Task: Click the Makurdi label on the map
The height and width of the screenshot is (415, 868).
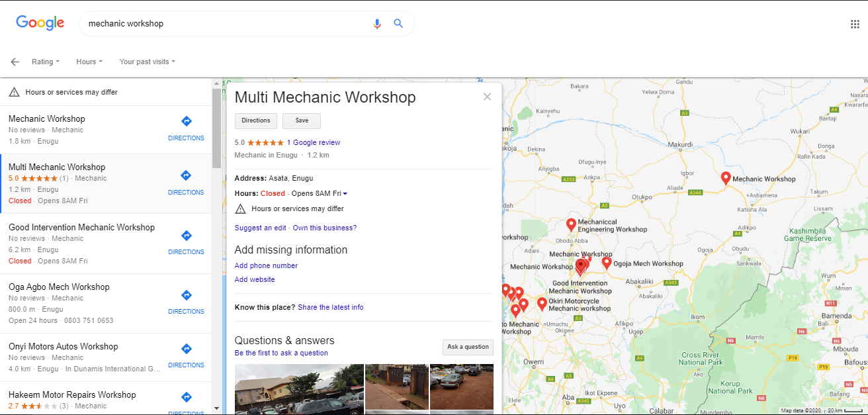Action: [x=680, y=144]
